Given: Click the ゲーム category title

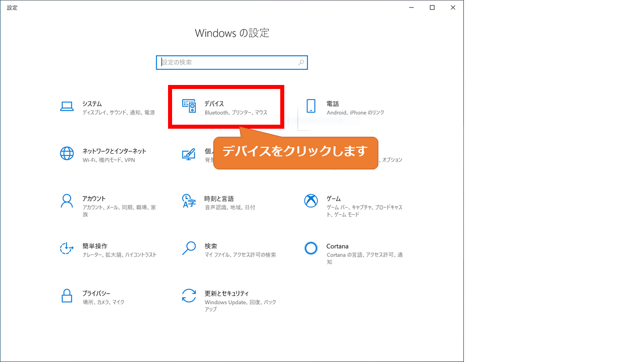Looking at the screenshot, I should [x=334, y=199].
